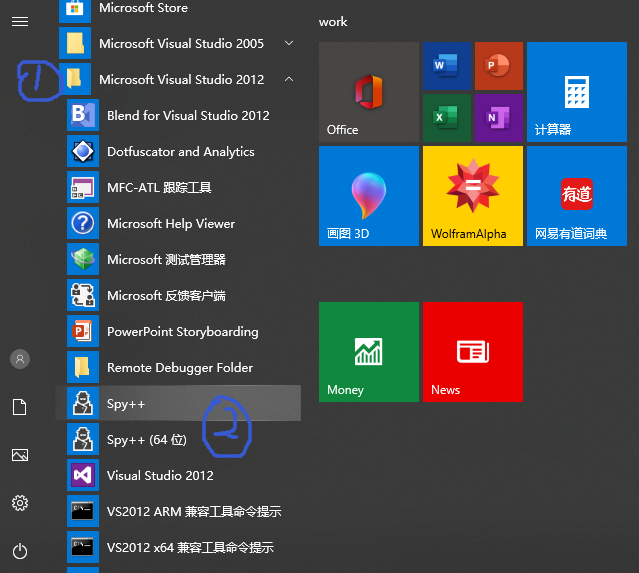Launch Blend for Visual Studio 2012 icon

click(x=83, y=115)
